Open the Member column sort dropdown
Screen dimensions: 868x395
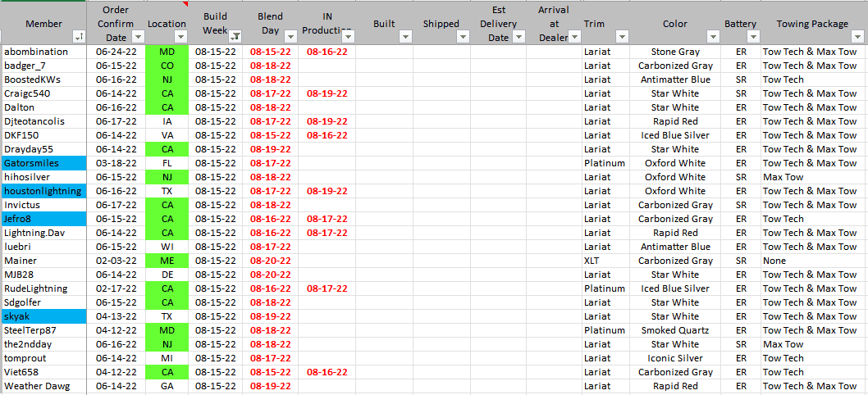tap(79, 37)
